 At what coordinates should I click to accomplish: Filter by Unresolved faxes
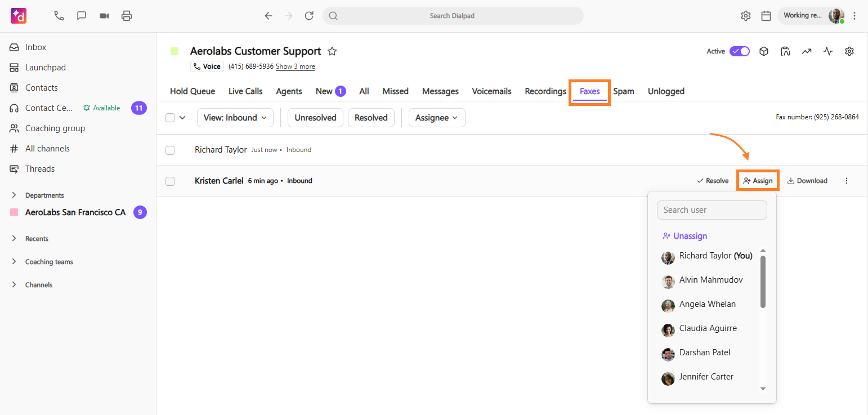coord(315,118)
